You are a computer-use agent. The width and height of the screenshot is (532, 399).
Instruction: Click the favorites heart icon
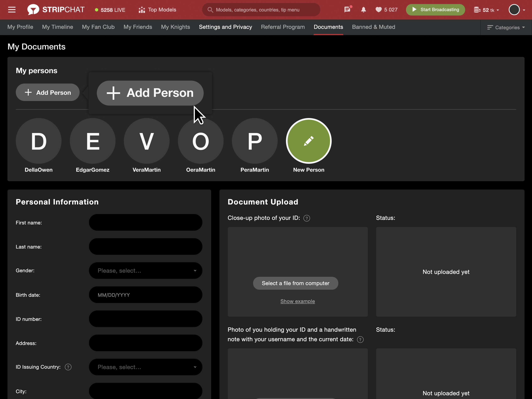(x=379, y=10)
